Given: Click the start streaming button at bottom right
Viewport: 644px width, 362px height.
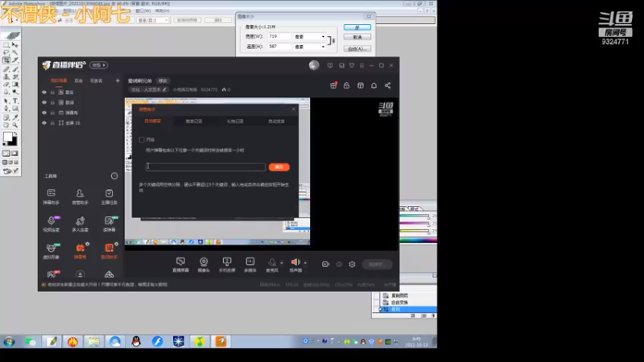Looking at the screenshot, I should (x=377, y=265).
